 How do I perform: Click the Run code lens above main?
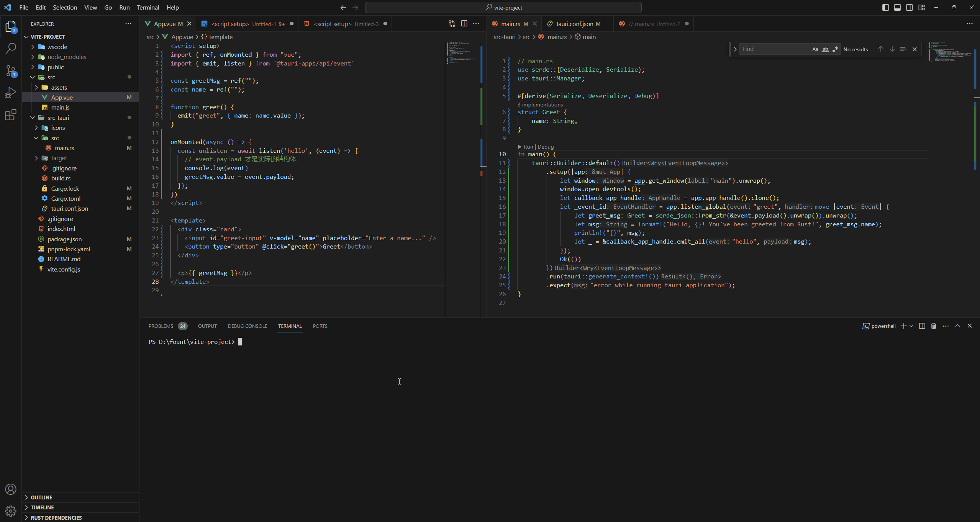(528, 147)
